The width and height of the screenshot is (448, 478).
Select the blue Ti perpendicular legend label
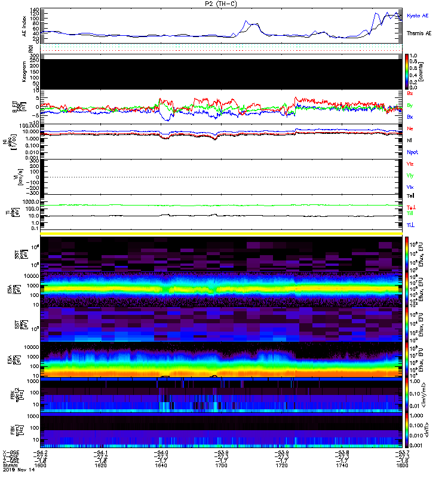[410, 225]
